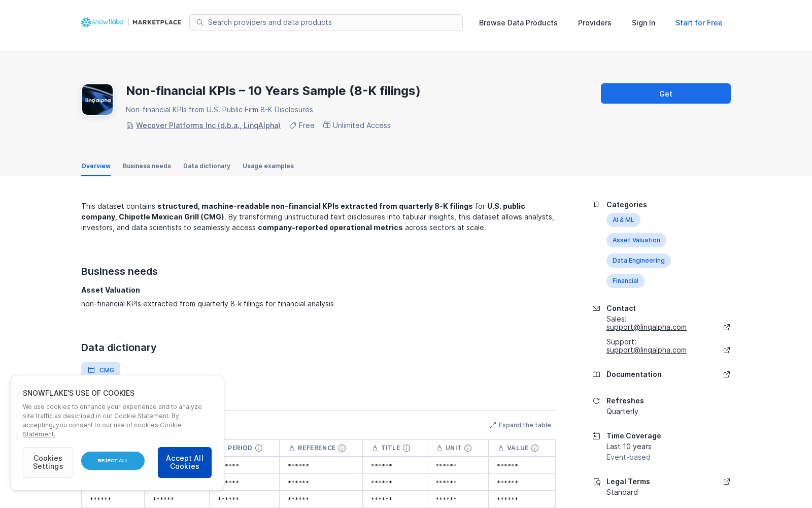Screen dimensions: 812x508
Task: Click the book icon beside Documentation
Action: click(596, 374)
